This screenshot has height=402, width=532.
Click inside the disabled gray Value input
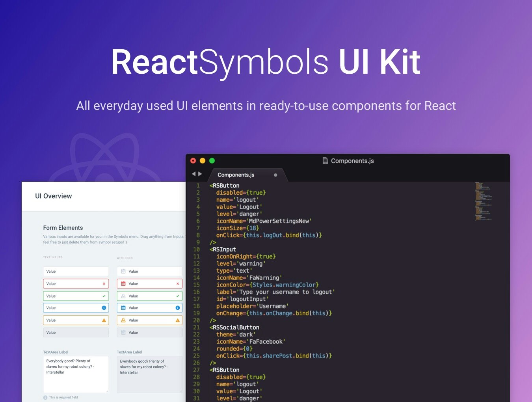coord(76,332)
